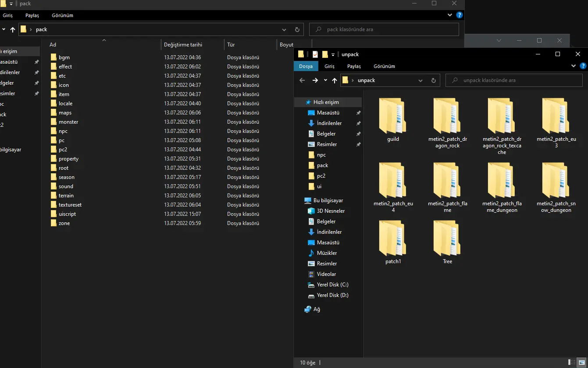Open Paylaş tab in pack window

tap(32, 15)
